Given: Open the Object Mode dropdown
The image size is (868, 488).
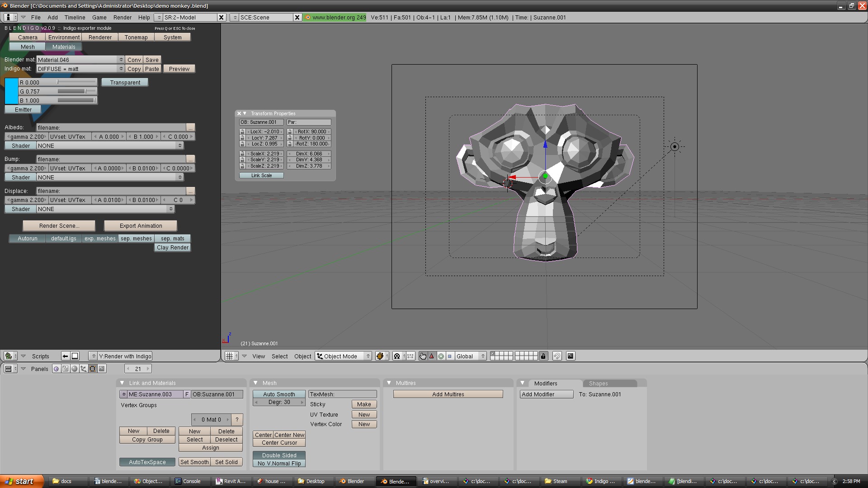Looking at the screenshot, I should 344,356.
